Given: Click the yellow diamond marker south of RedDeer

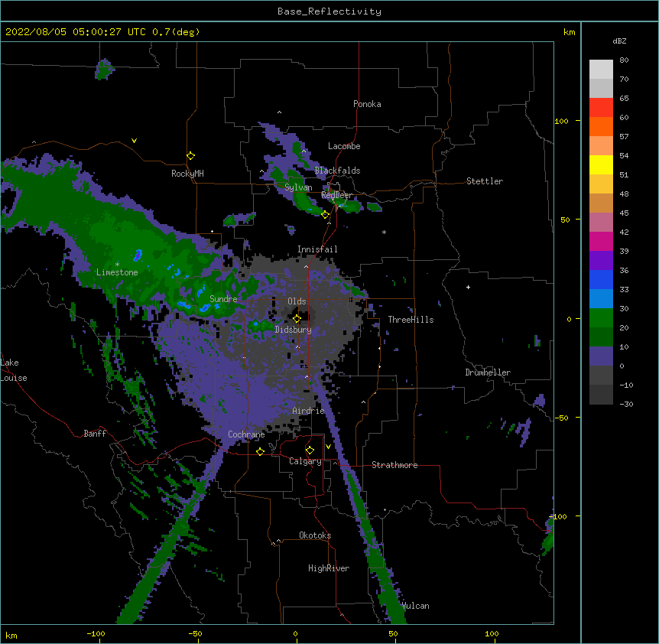Looking at the screenshot, I should coord(325,215).
